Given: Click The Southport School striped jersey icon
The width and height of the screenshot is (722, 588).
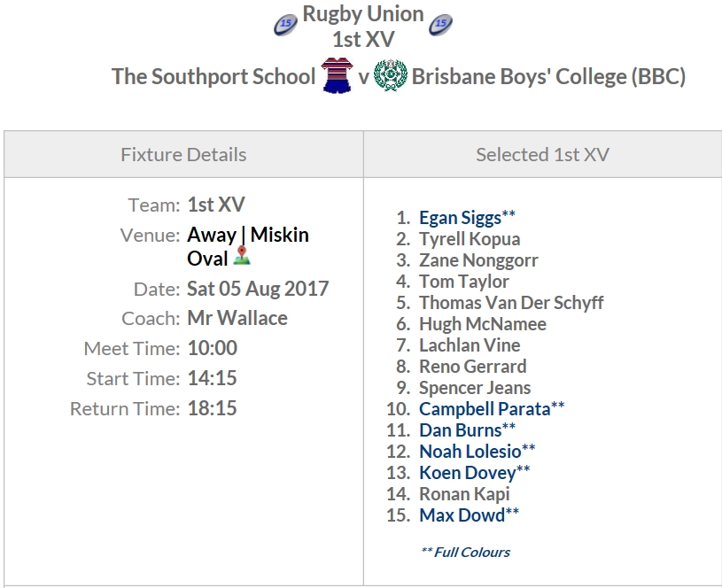Looking at the screenshot, I should click(336, 75).
